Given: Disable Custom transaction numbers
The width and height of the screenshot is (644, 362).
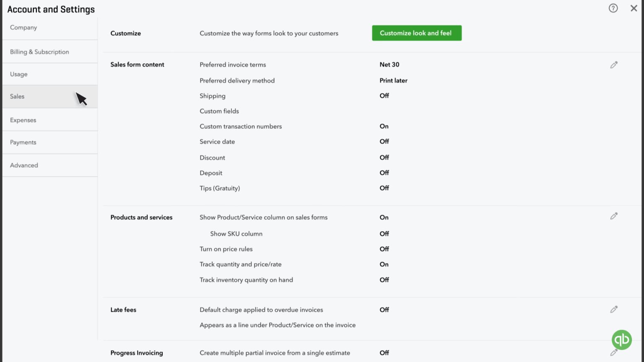Looking at the screenshot, I should (384, 126).
